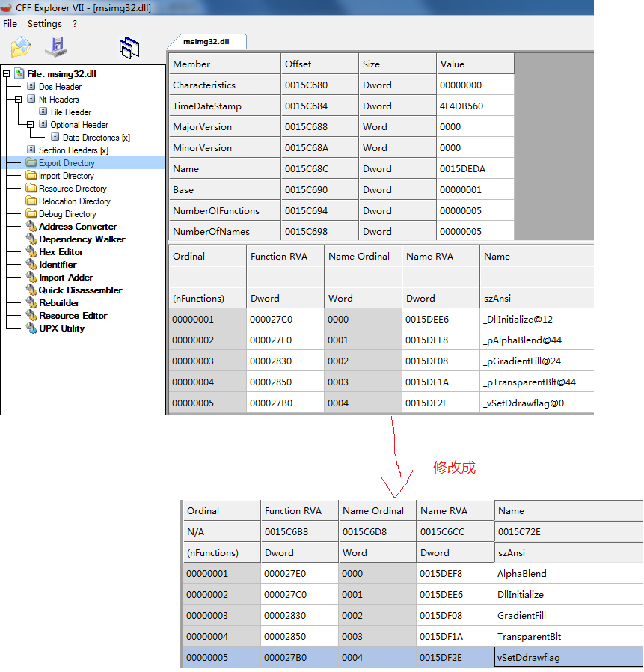Click the Value column header
The width and height of the screenshot is (644, 672).
pyautogui.click(x=475, y=64)
